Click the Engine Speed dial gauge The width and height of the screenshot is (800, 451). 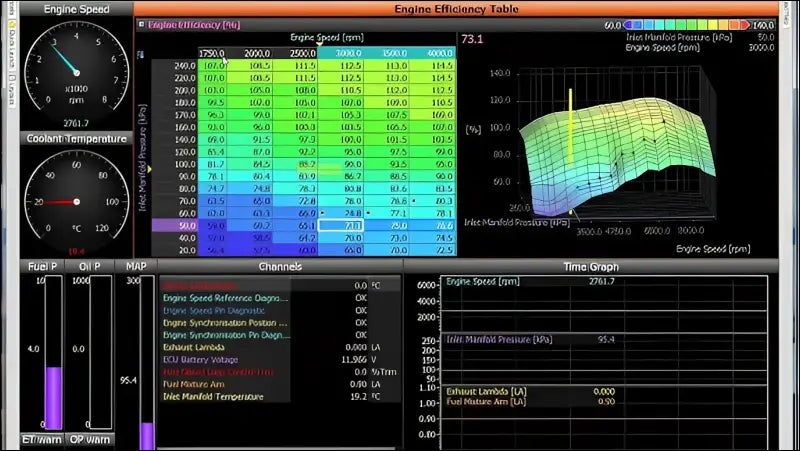click(x=68, y=67)
